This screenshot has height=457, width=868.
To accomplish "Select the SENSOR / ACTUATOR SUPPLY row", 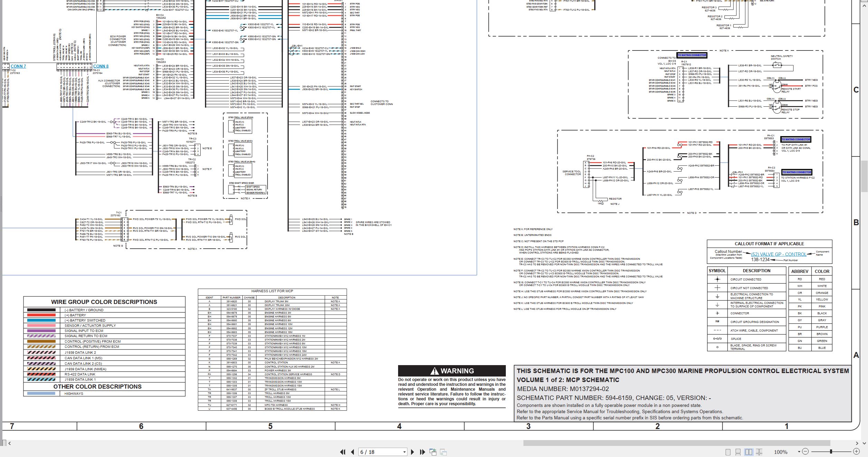I will 104,325.
